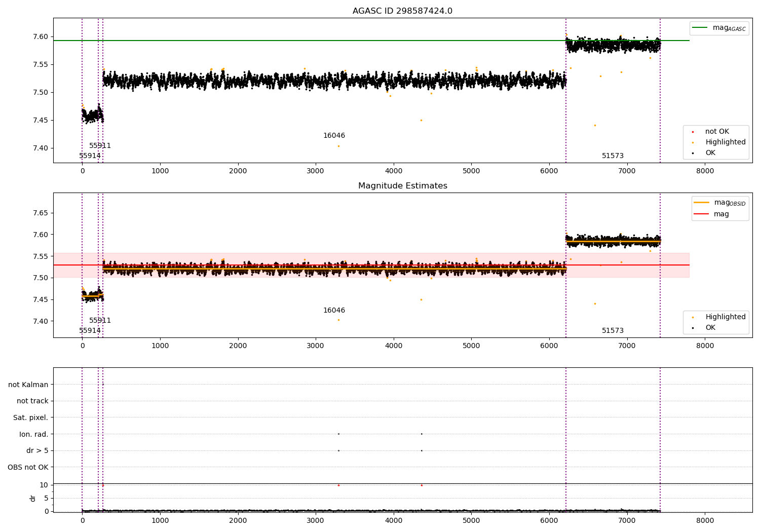Viewport: 760px width, 532px height.
Task: Select 'OK' in the Magnitude Estimates legend
Action: [710, 328]
